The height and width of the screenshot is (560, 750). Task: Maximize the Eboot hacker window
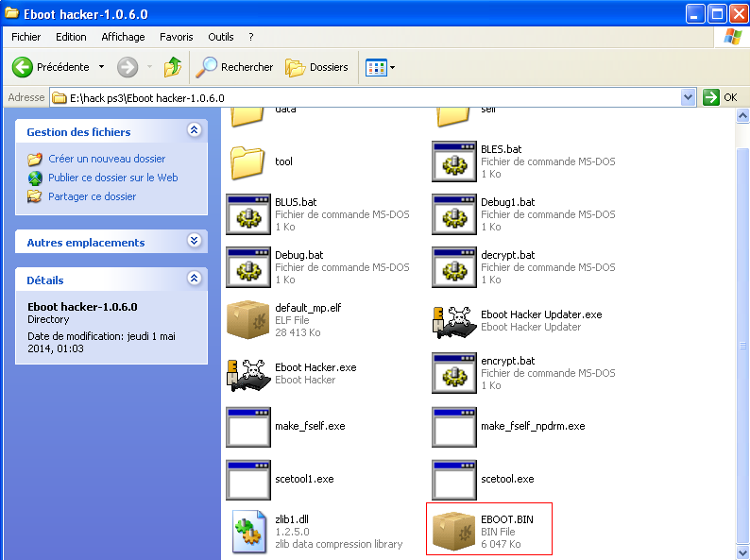pyautogui.click(x=717, y=14)
